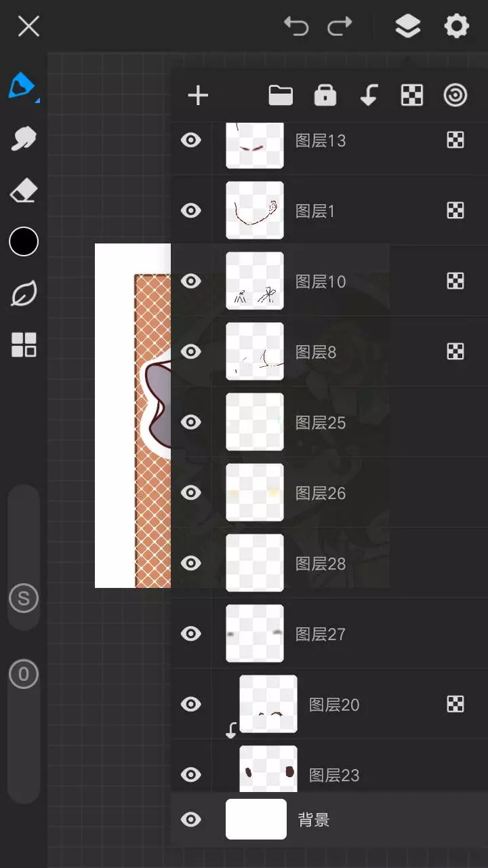Open the grid tools panel icon

[24, 345]
